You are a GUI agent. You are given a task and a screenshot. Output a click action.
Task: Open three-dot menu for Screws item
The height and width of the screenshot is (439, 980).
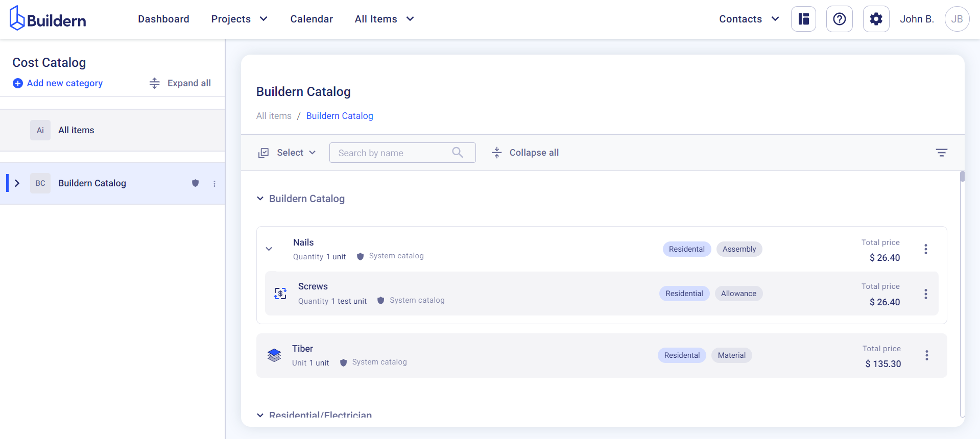925,294
